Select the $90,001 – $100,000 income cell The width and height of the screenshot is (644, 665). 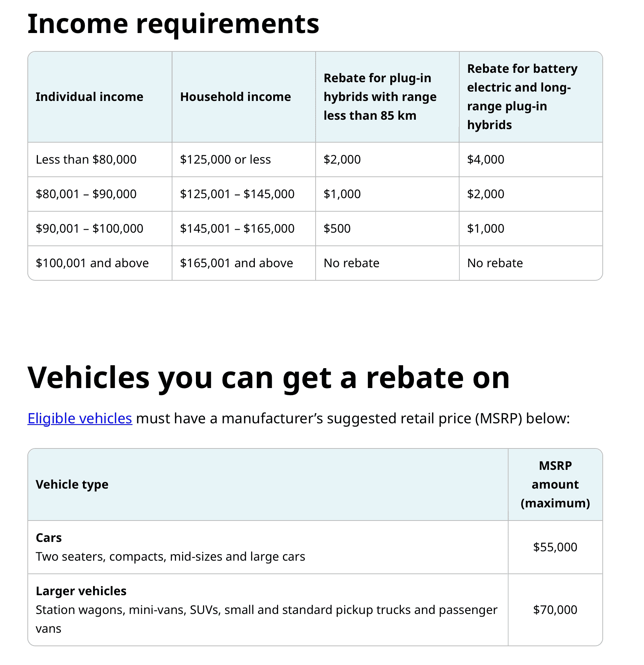pyautogui.click(x=89, y=229)
